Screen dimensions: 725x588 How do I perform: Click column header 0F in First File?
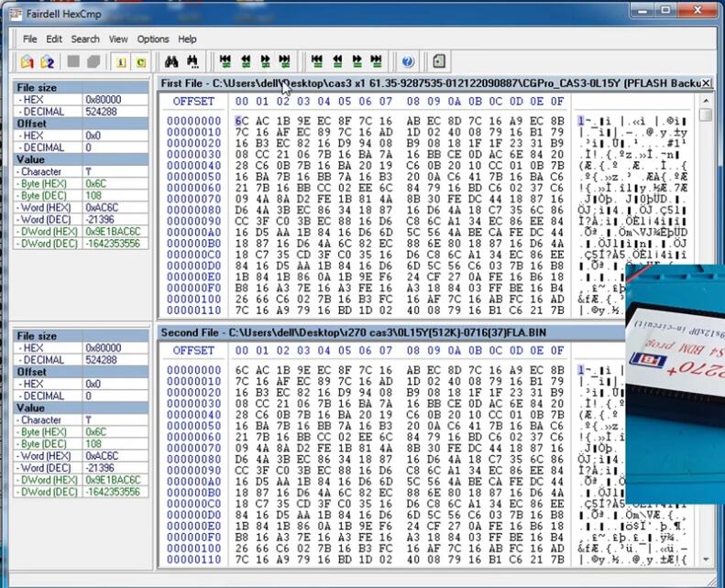click(x=557, y=101)
